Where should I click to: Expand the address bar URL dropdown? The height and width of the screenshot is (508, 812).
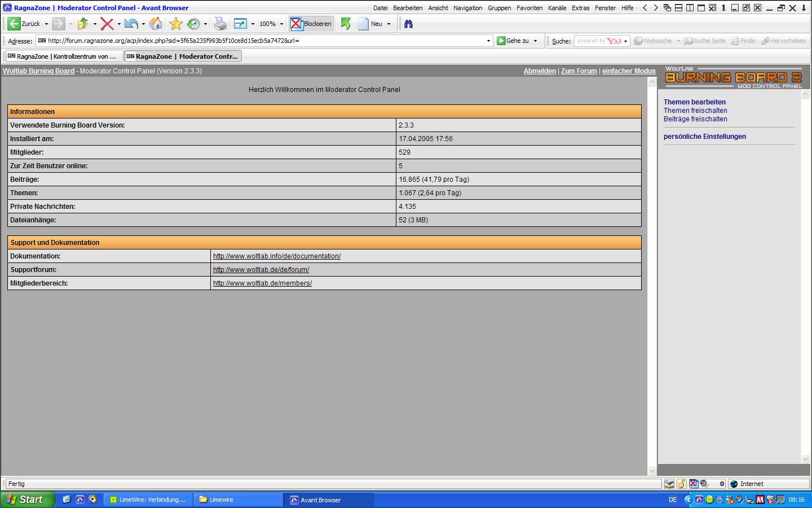488,41
